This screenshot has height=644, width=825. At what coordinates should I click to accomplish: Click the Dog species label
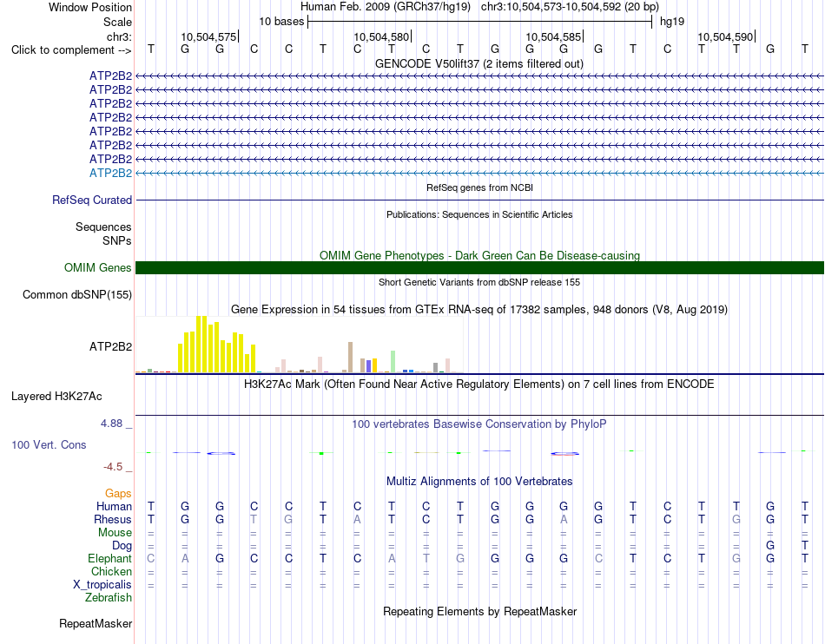pyautogui.click(x=122, y=546)
